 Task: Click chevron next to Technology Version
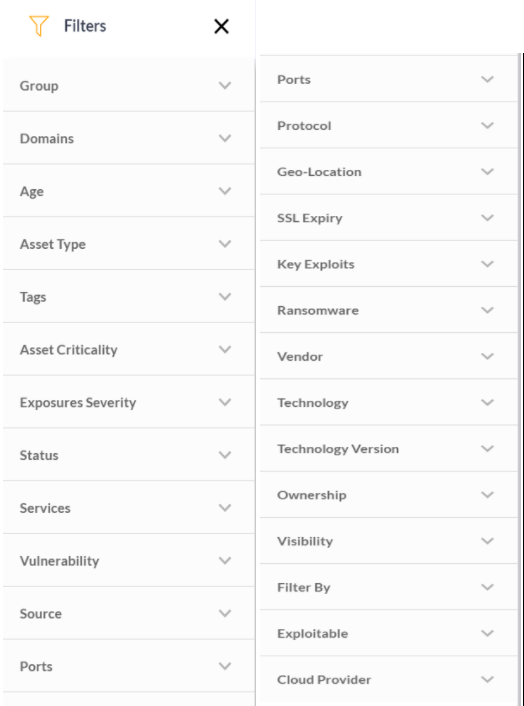488,448
